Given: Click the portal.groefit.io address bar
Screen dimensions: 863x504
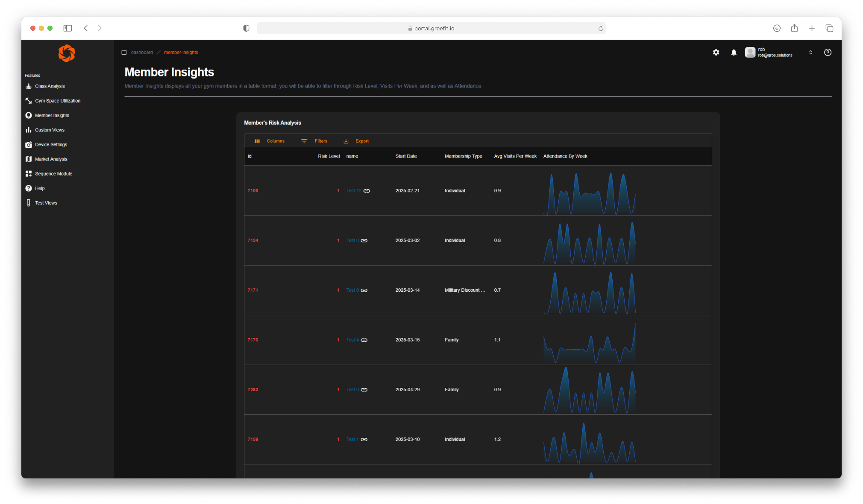Looking at the screenshot, I should (x=431, y=28).
